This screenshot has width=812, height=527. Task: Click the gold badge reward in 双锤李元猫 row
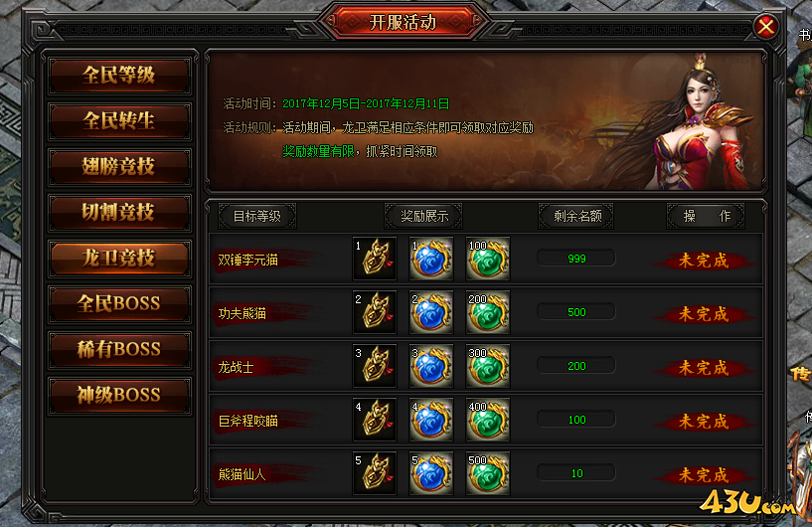click(x=375, y=259)
